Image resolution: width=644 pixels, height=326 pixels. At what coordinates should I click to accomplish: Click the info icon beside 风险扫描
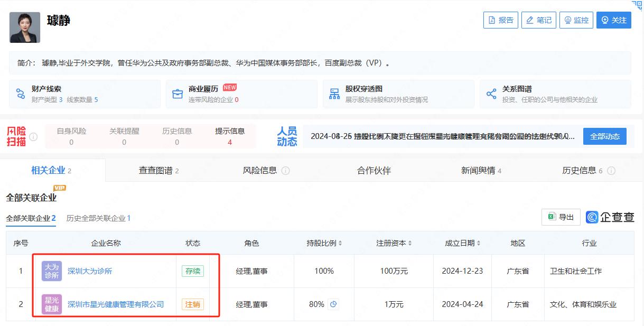click(33, 137)
